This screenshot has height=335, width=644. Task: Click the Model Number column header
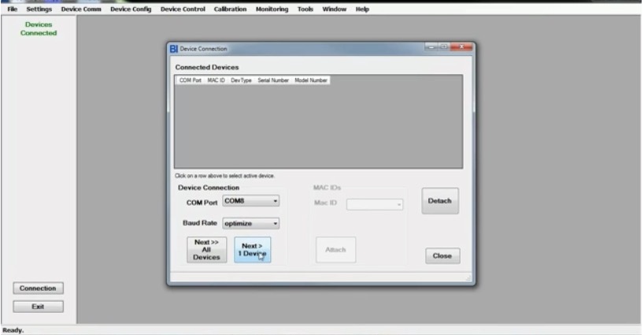[311, 80]
